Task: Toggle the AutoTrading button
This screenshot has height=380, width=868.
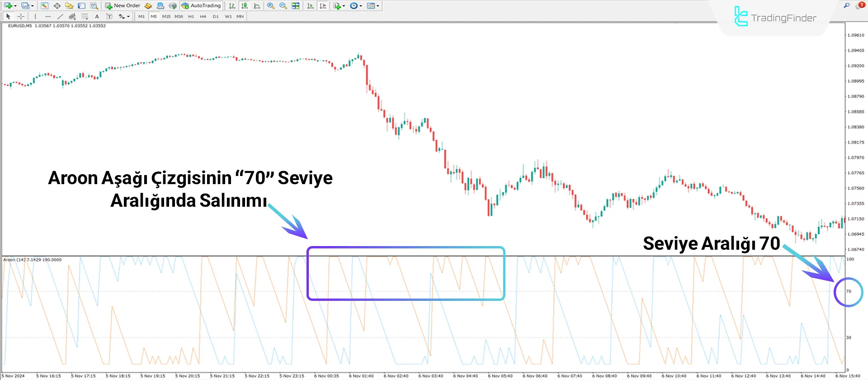Action: (x=201, y=5)
